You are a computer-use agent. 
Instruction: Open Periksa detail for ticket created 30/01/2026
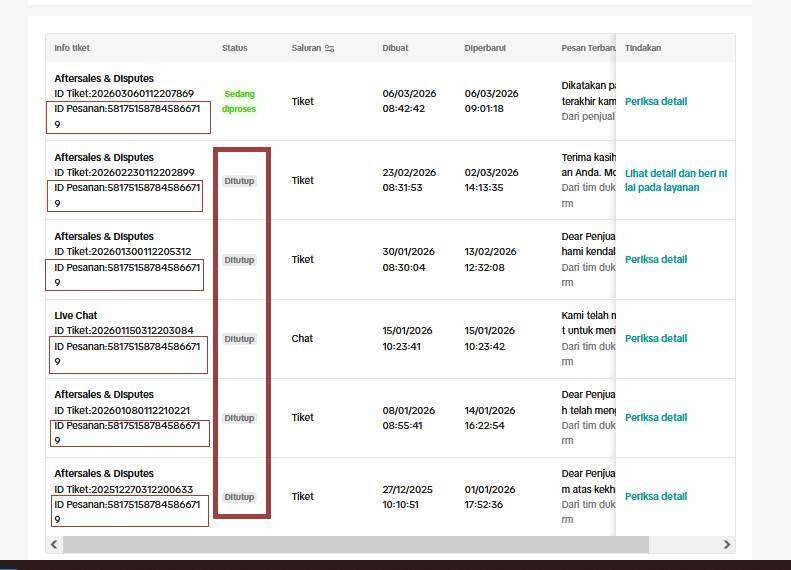pyautogui.click(x=655, y=259)
